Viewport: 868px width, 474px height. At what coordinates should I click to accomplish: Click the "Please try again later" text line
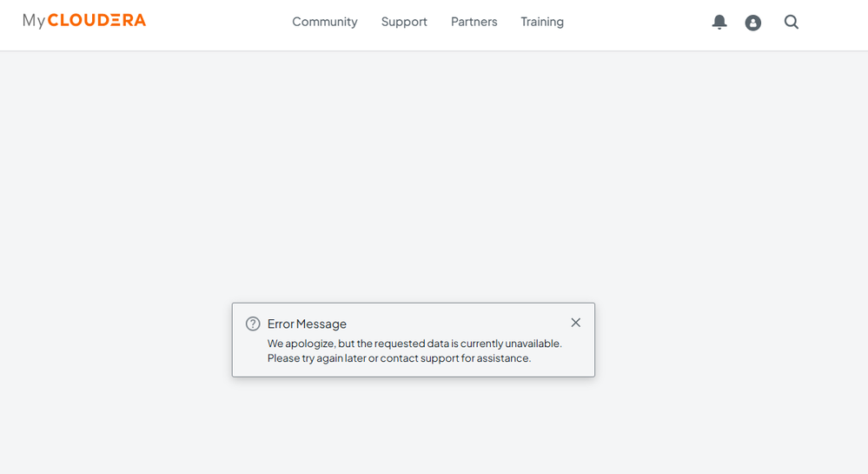pyautogui.click(x=399, y=357)
